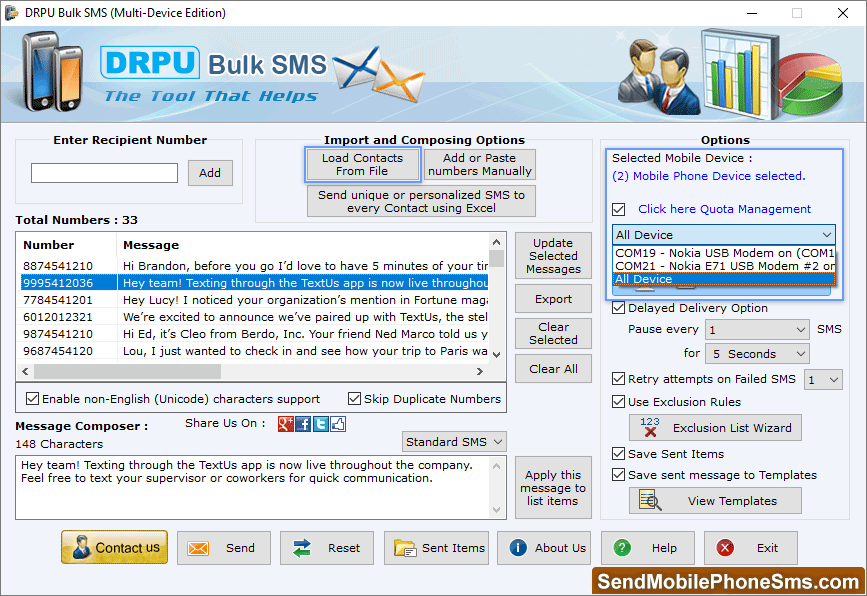867x596 pixels.
Task: Click Load Contacts From File
Action: tap(362, 165)
